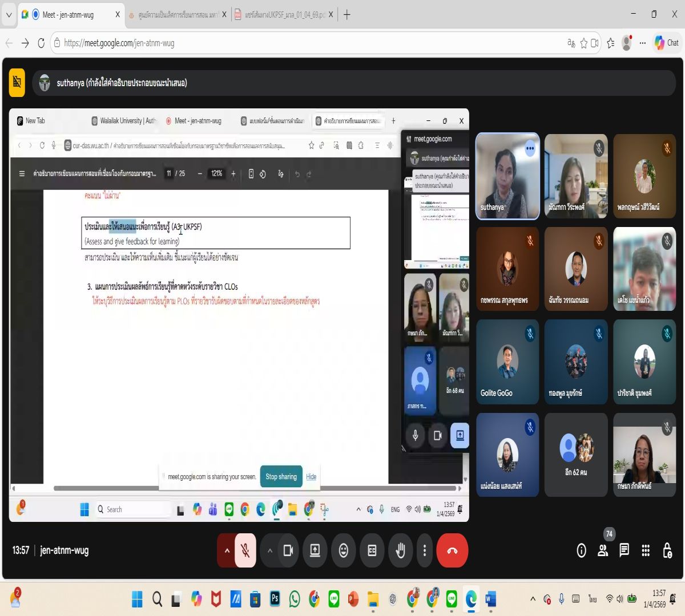
Task: Toggle the camera on or off
Action: [x=288, y=550]
